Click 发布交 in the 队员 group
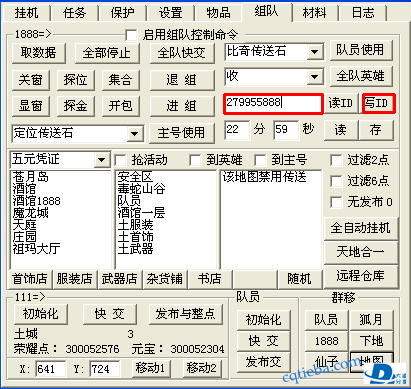411x389 pixels. [x=263, y=362]
